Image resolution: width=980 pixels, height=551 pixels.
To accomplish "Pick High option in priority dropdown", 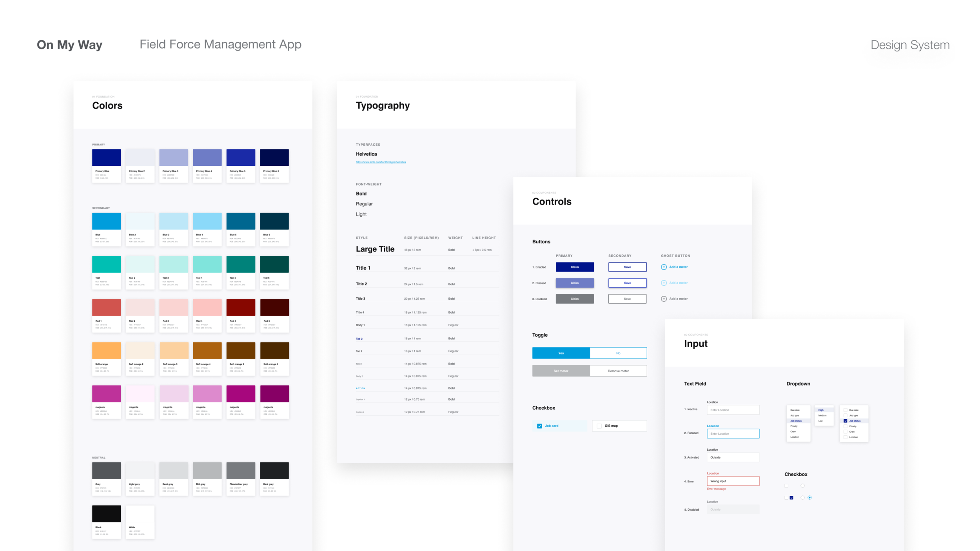I will click(x=821, y=410).
